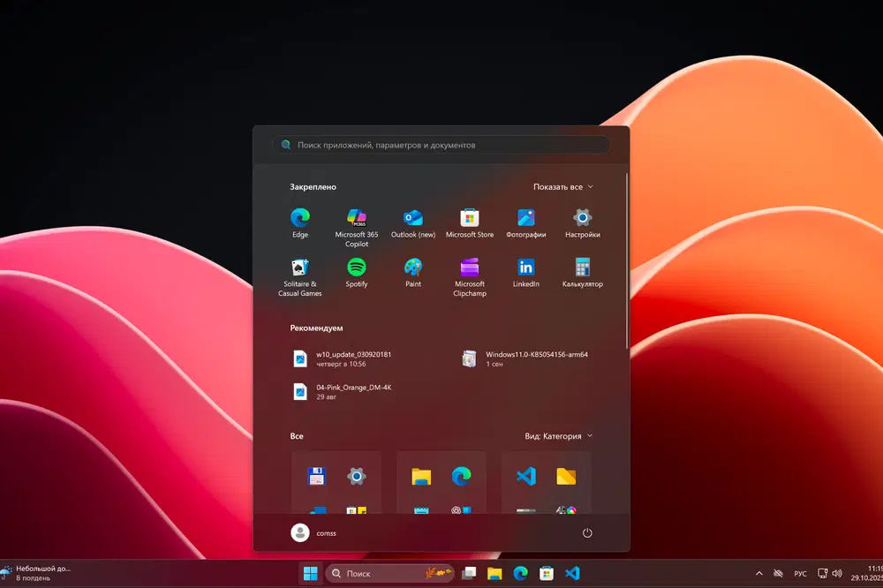Open the pinned Edge app
This screenshot has width=883, height=588.
pyautogui.click(x=300, y=223)
